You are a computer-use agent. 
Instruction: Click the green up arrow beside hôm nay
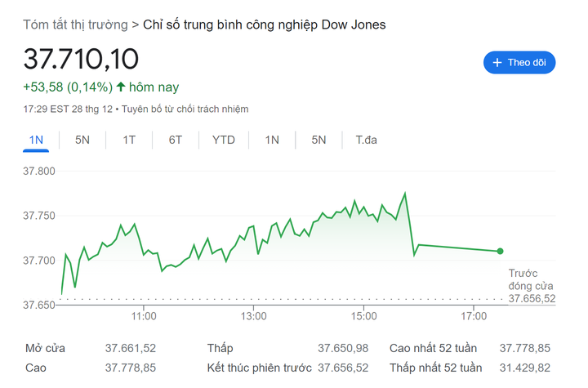click(x=121, y=87)
